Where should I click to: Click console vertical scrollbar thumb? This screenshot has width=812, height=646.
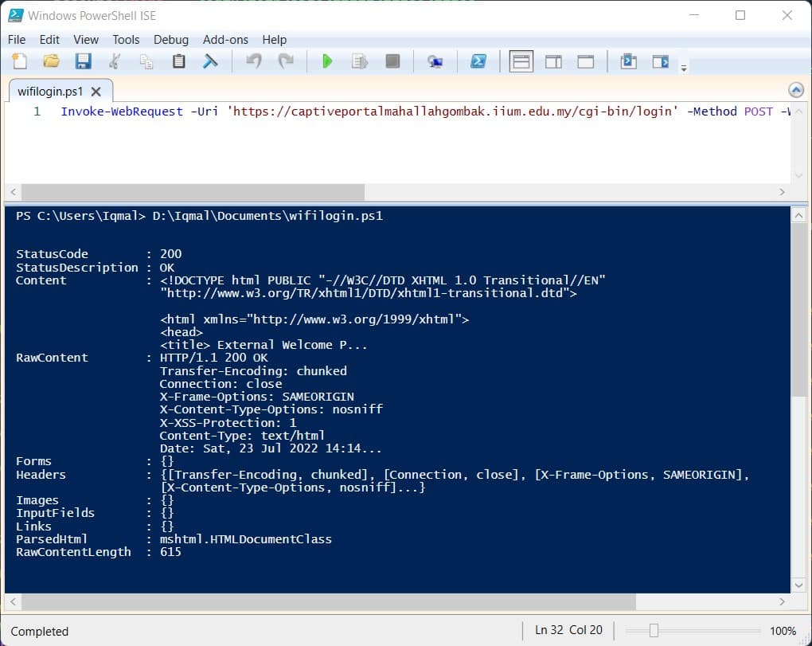tap(798, 310)
